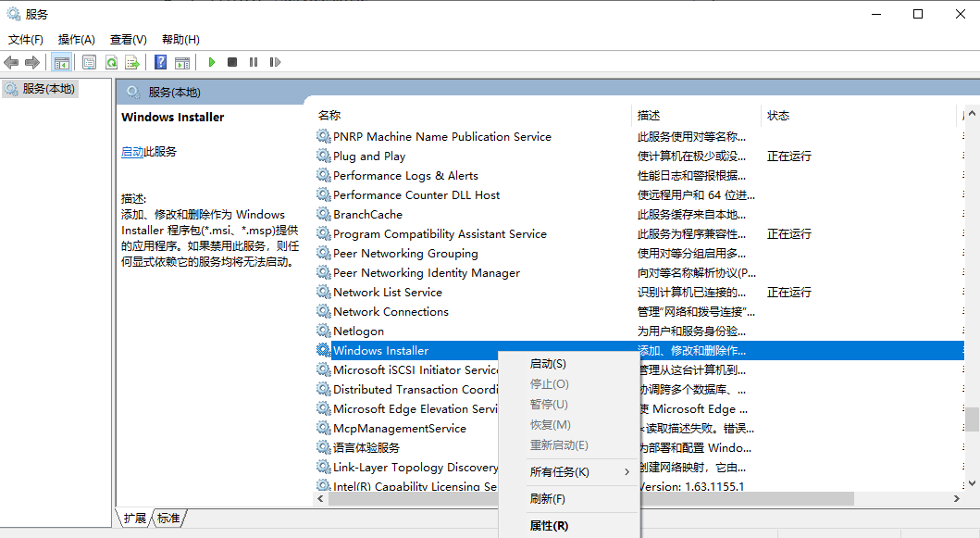This screenshot has width=980, height=538.
Task: Toggle the console tree pane icon
Action: click(x=61, y=62)
